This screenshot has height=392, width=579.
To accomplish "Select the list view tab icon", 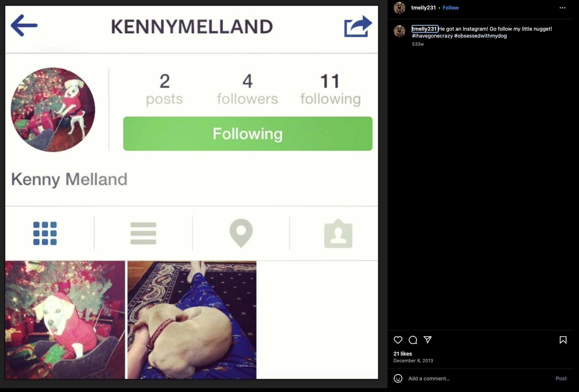I will click(x=143, y=233).
